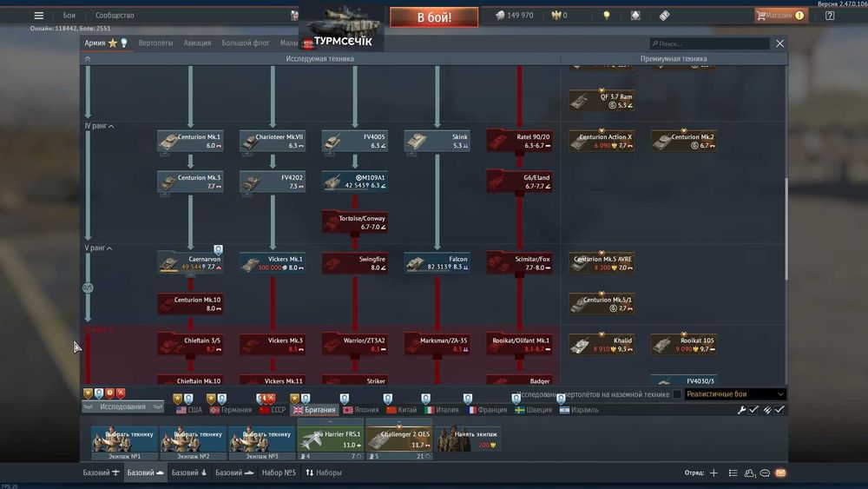The height and width of the screenshot is (489, 868).
Task: Switch to the СССР nation
Action: 273,410
